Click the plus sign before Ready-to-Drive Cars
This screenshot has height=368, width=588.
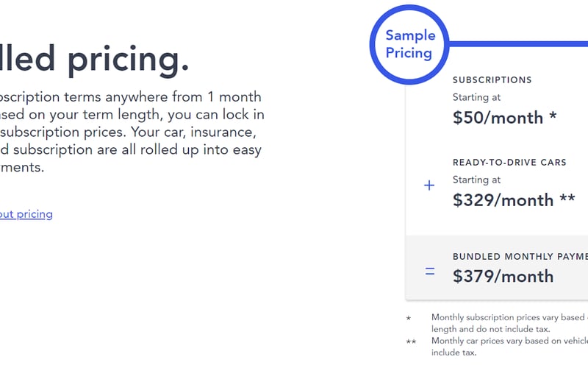pos(430,185)
